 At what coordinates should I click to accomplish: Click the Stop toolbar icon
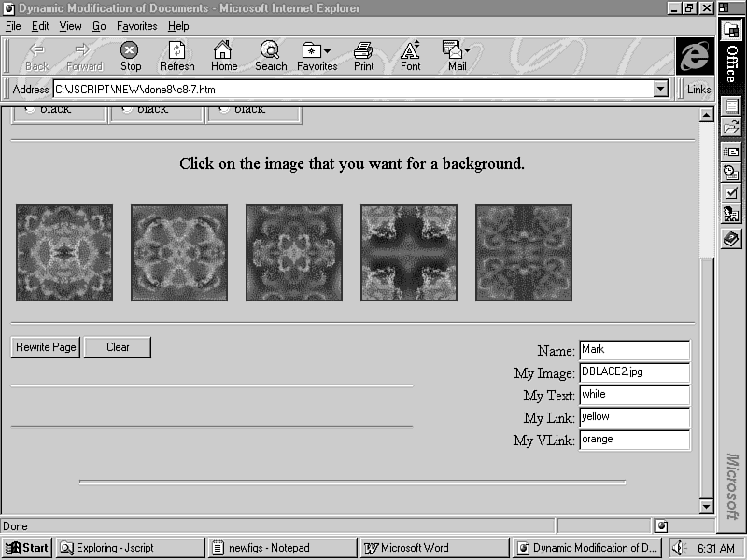[x=130, y=55]
